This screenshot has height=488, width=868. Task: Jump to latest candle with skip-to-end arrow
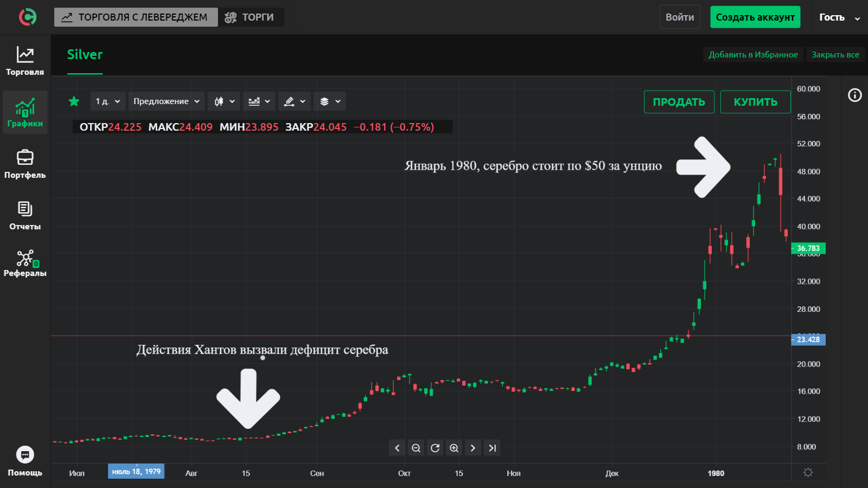(492, 448)
